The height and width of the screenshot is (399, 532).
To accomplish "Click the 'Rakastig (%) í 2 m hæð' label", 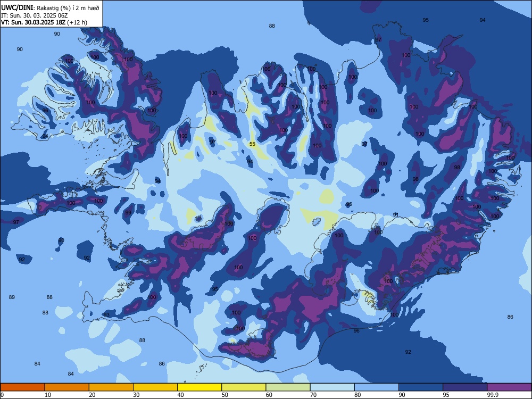I will coord(68,8).
